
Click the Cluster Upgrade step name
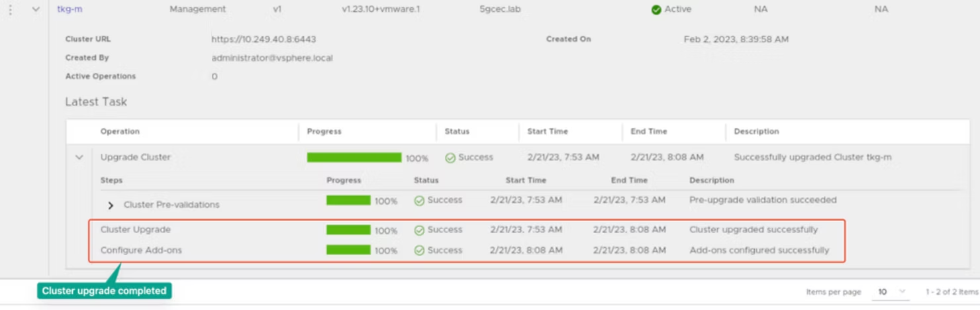point(136,230)
